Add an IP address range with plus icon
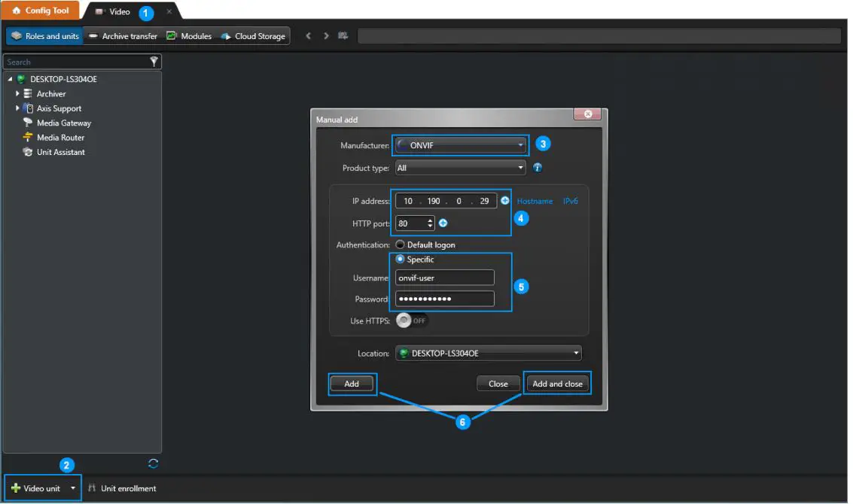 [x=505, y=201]
